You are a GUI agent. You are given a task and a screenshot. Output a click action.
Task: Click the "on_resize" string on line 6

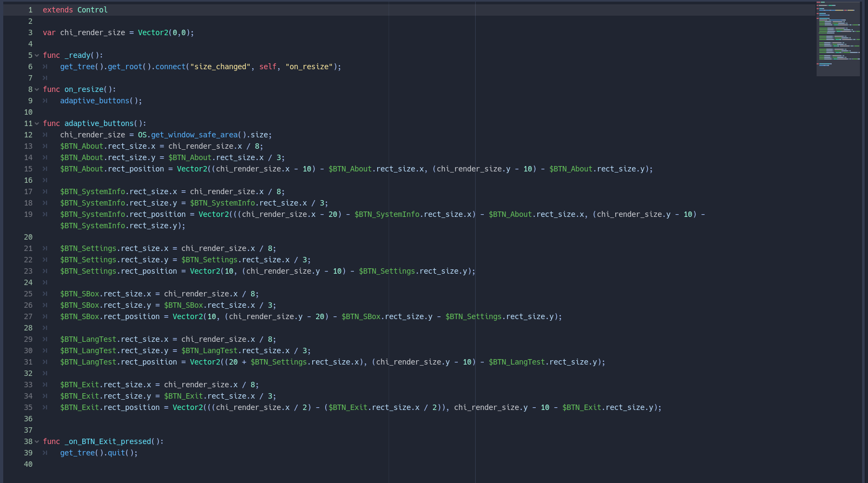tap(308, 67)
